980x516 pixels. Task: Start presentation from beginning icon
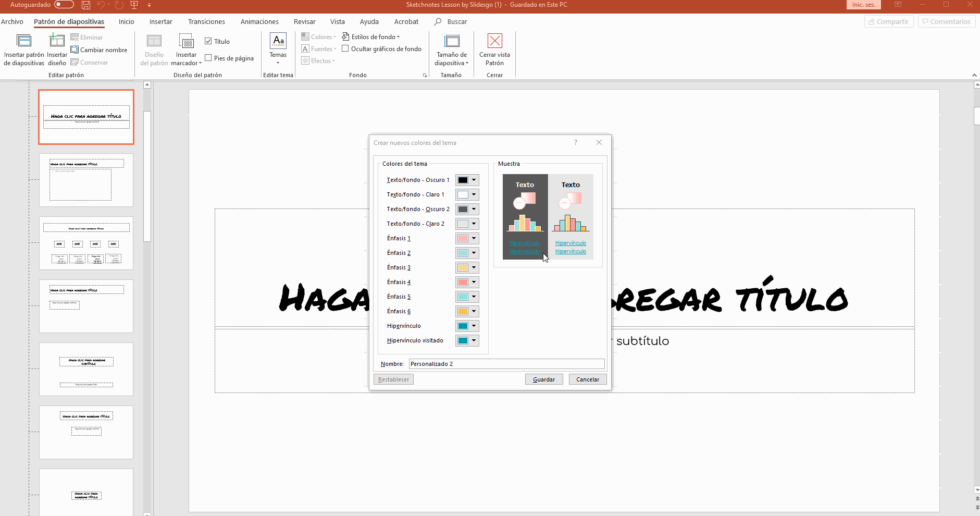point(134,5)
